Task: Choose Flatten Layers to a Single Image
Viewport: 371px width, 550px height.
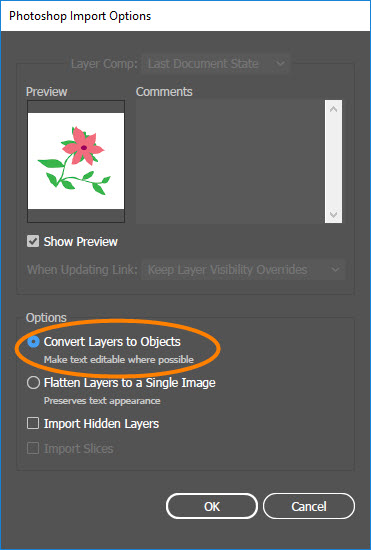Action: [x=33, y=382]
